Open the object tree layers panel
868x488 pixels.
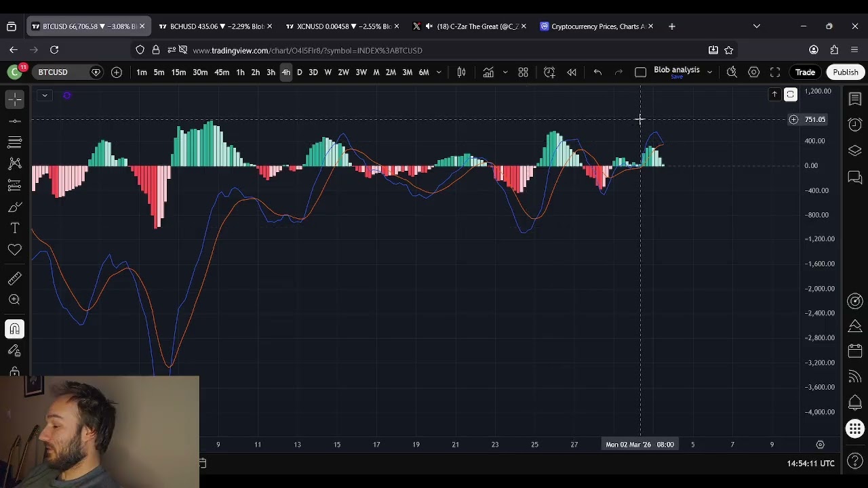click(x=854, y=150)
